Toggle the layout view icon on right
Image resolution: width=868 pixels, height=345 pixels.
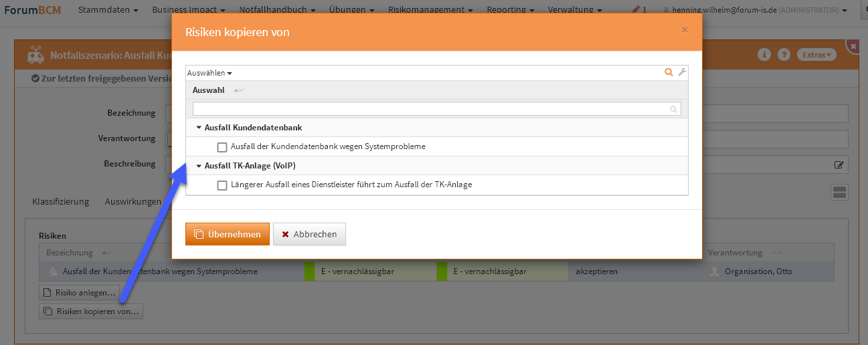[839, 193]
